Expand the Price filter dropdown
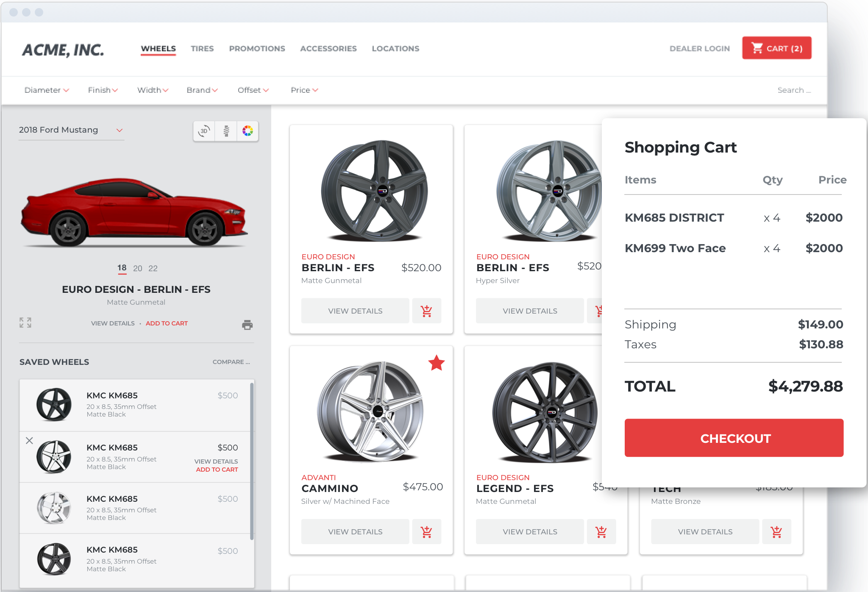 (304, 90)
